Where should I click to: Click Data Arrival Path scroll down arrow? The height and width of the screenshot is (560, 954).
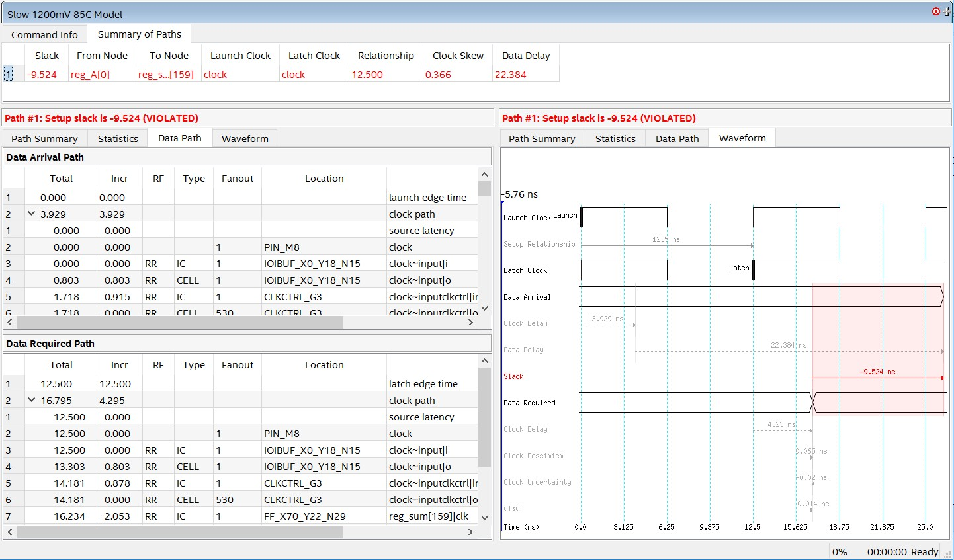(485, 308)
